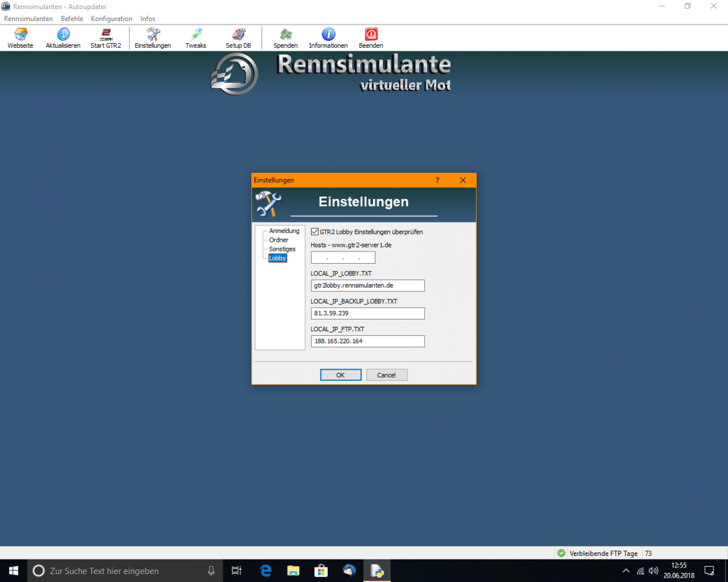Open the Konfiguration menu
This screenshot has width=728, height=582.
click(112, 19)
